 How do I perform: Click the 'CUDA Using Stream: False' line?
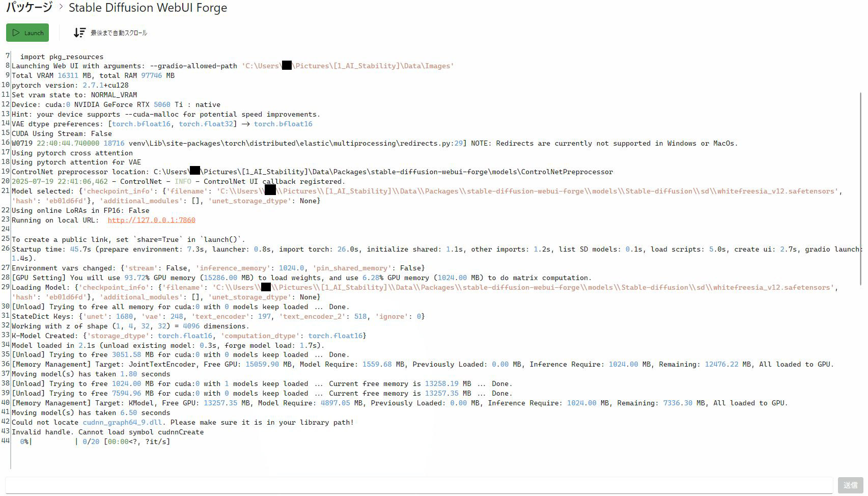pyautogui.click(x=62, y=133)
